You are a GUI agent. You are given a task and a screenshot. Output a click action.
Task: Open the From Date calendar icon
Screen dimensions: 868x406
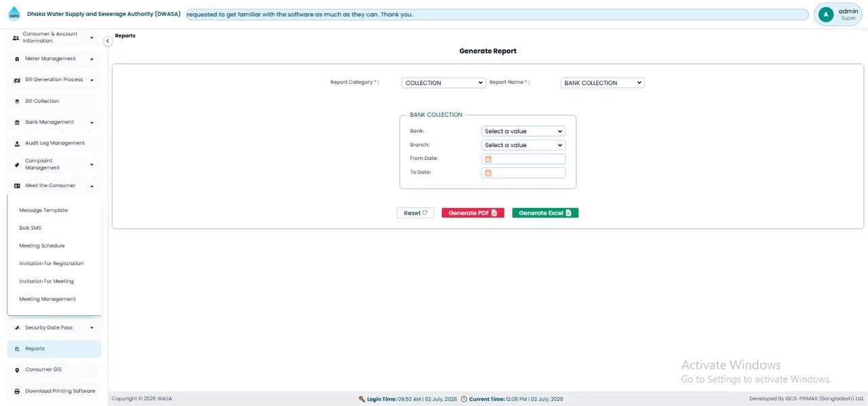(488, 159)
